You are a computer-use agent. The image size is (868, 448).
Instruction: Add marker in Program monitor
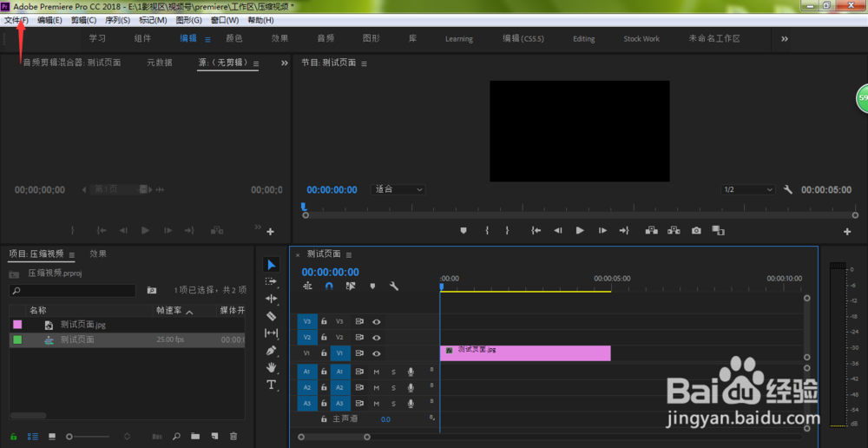pyautogui.click(x=464, y=230)
